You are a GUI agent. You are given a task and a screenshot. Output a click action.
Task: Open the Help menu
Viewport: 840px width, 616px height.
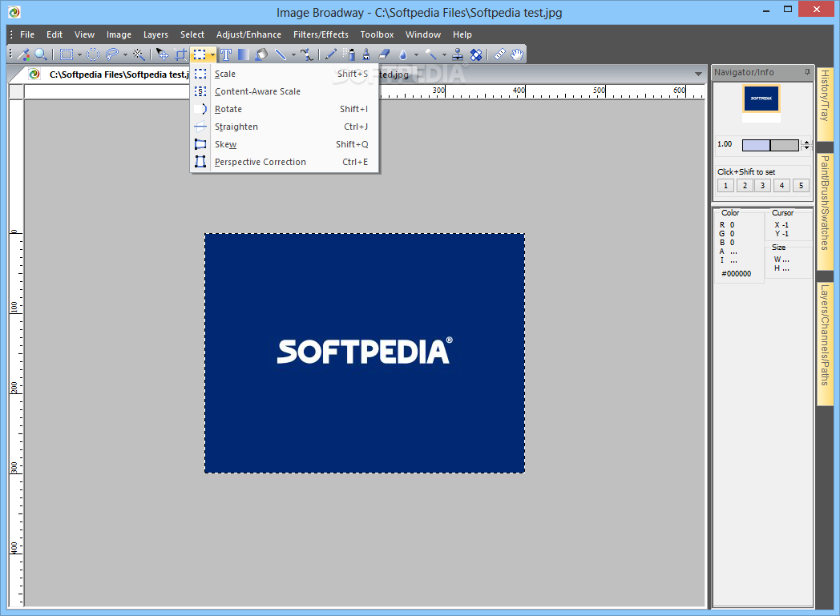pos(462,34)
